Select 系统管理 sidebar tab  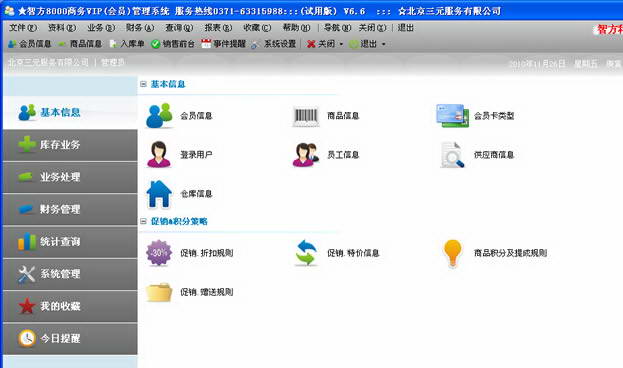click(x=70, y=274)
